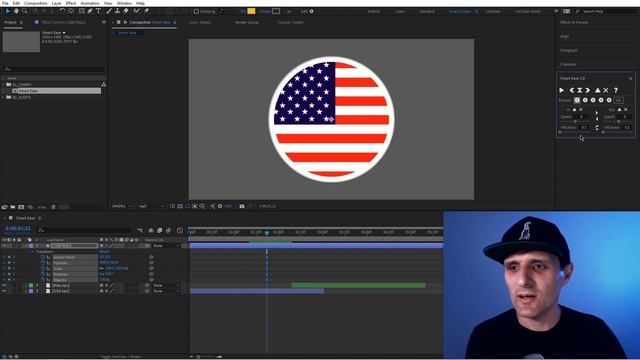Viewport: 640px width, 360px height.
Task: Expand the Italy layer twirl arrow
Action: pyautogui.click(x=26, y=285)
